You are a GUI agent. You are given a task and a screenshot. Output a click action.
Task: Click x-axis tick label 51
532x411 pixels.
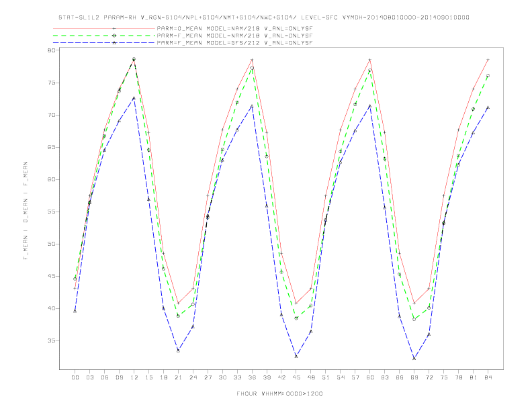[x=326, y=377]
